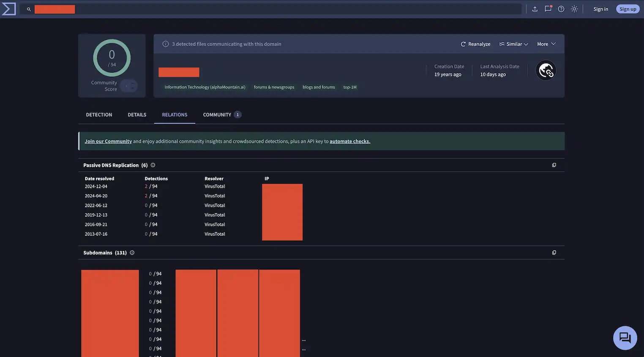This screenshot has width=644, height=357.
Task: Copy the Subdomains list
Action: [x=554, y=253]
